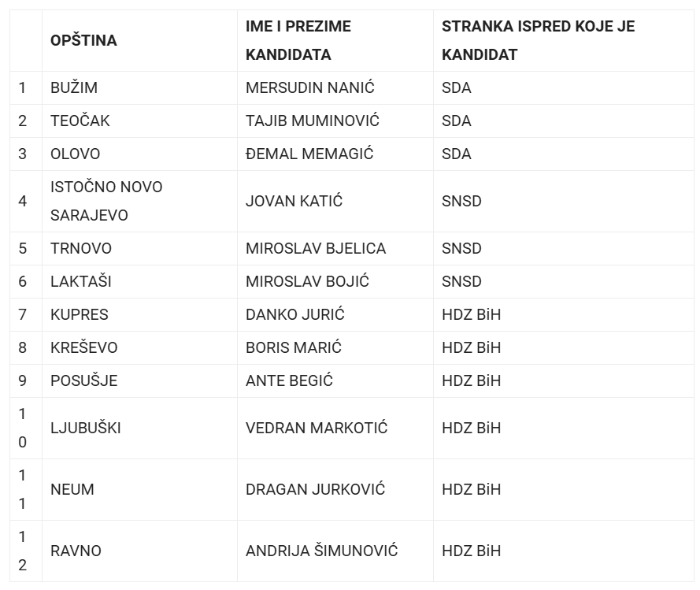Select BORIS MARIĆ candidate name
The image size is (700, 590).
[x=293, y=347]
